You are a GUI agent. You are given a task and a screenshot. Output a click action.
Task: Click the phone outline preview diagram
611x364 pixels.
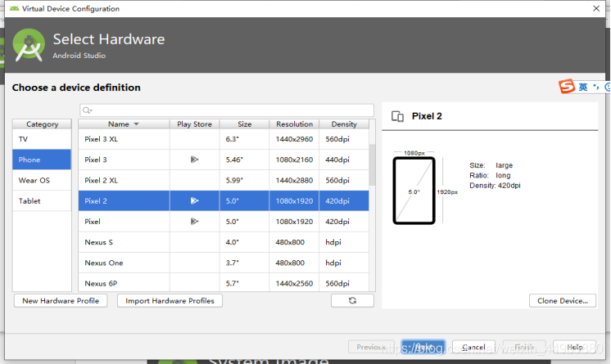coord(414,191)
